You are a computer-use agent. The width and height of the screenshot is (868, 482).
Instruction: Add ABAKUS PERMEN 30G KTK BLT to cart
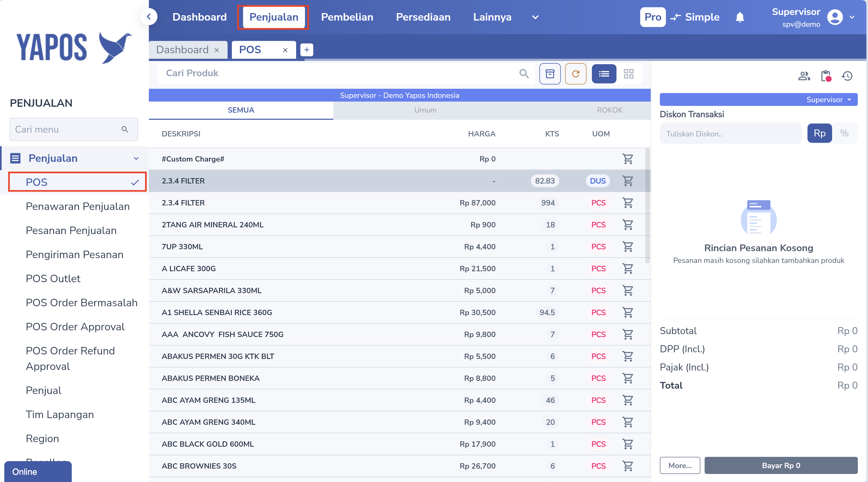(x=627, y=356)
